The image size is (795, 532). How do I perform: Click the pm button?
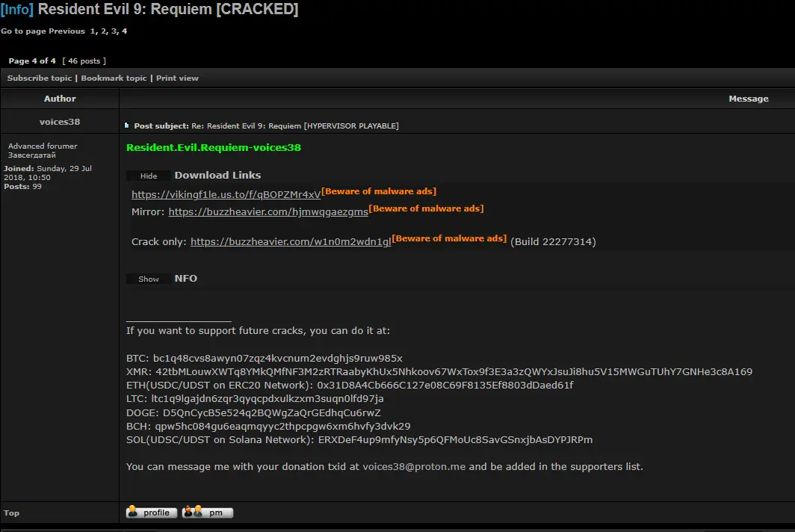point(208,513)
